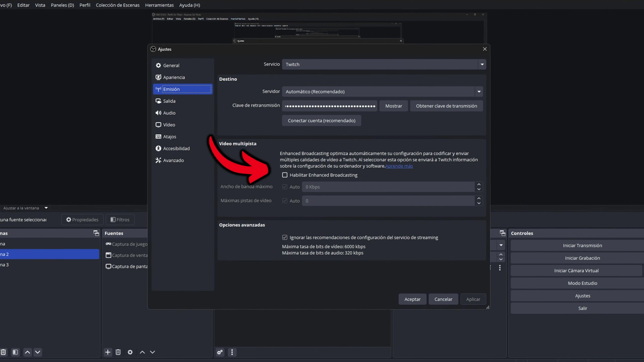Undock the transitions panel icon beside Controles
Screen dimensions: 644x362
[503, 233]
